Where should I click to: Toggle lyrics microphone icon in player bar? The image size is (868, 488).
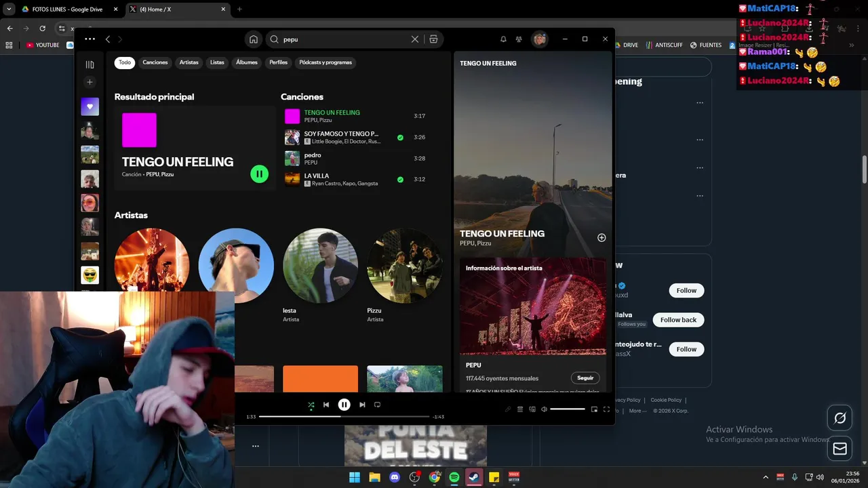click(x=508, y=409)
